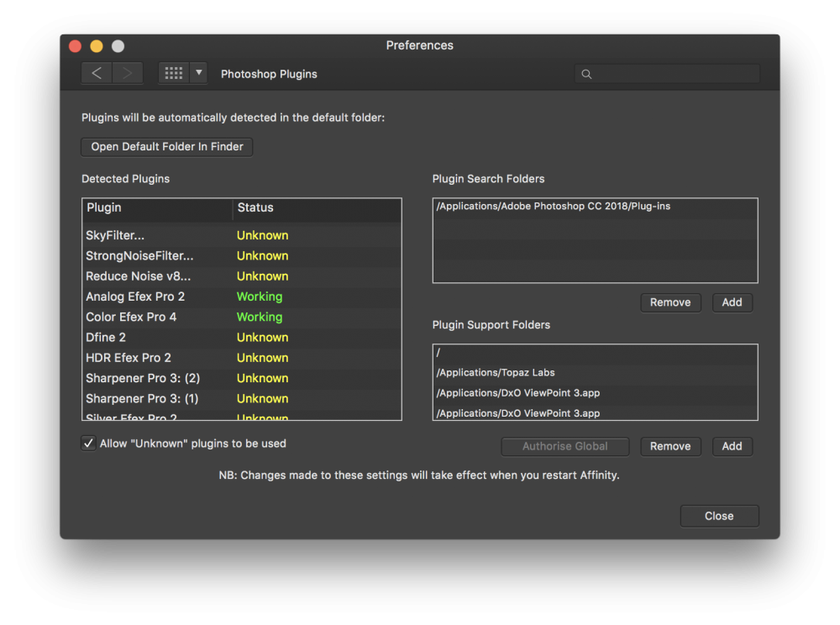Click the yellow minimize window button
The height and width of the screenshot is (625, 840).
(97, 46)
